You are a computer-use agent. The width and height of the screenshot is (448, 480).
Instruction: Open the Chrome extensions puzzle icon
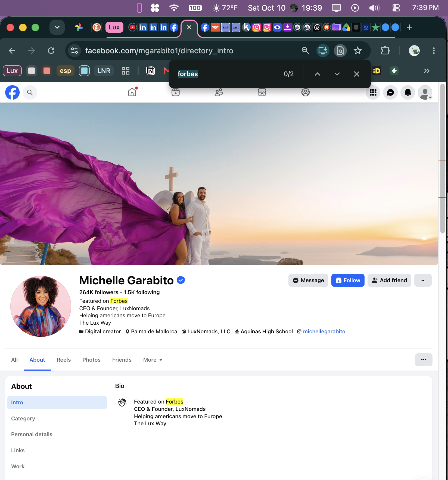[x=385, y=51]
